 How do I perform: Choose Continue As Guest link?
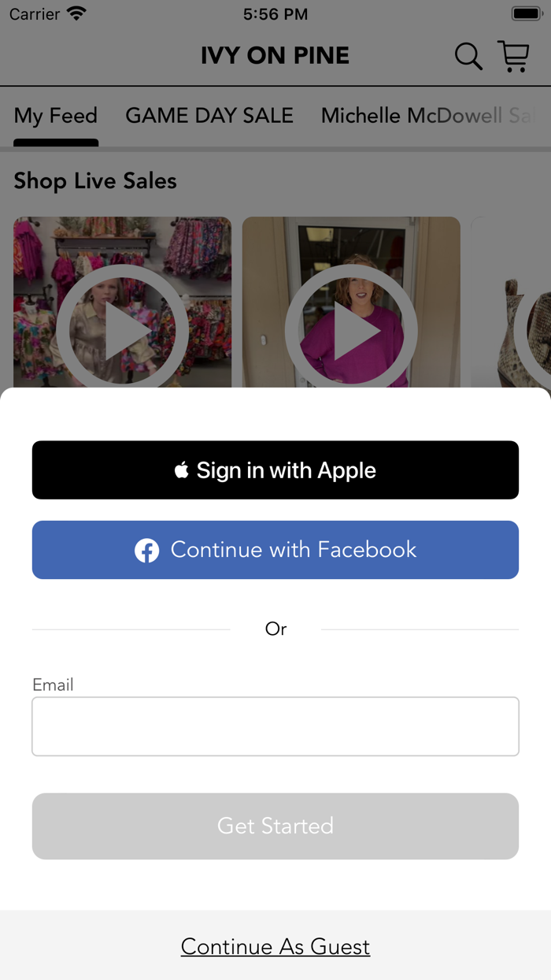tap(275, 946)
